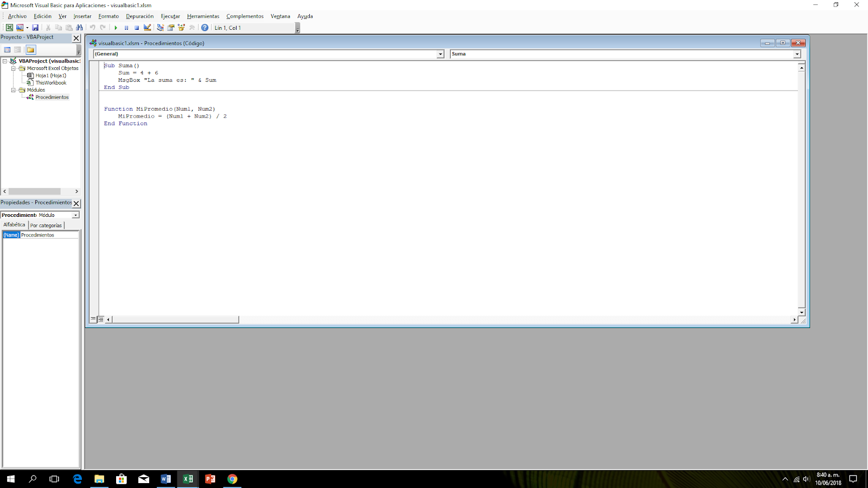Select Hoja1 (Hoja1) in the project tree
Screen dimensions: 868x488
pyautogui.click(x=50, y=75)
